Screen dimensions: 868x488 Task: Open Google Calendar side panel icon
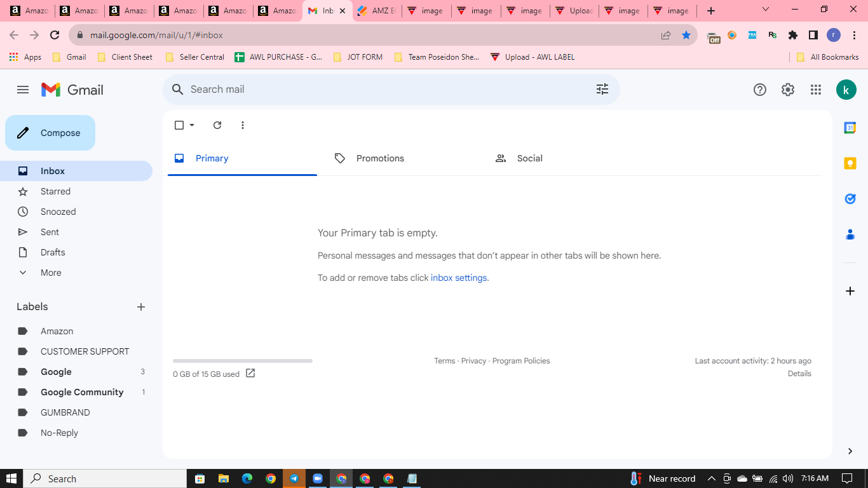click(850, 128)
